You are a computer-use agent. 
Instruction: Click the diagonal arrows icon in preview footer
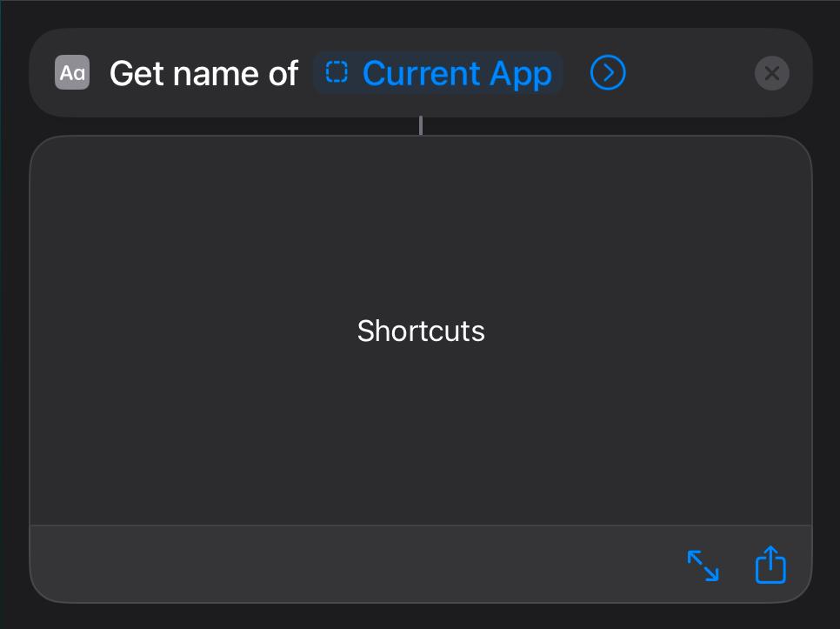click(x=703, y=565)
